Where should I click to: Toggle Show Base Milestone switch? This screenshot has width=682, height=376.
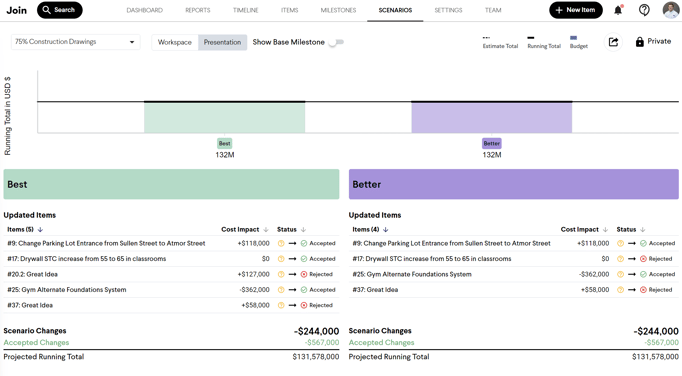[x=336, y=42]
